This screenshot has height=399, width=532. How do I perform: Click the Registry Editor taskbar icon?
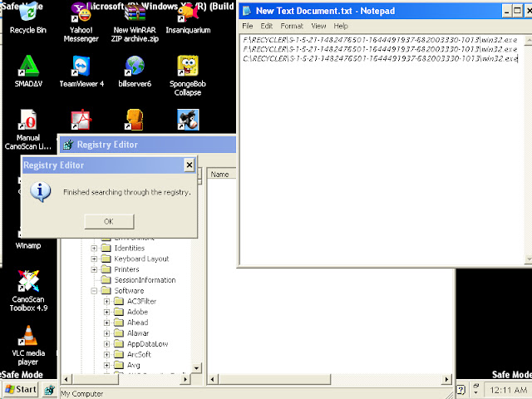(x=50, y=390)
